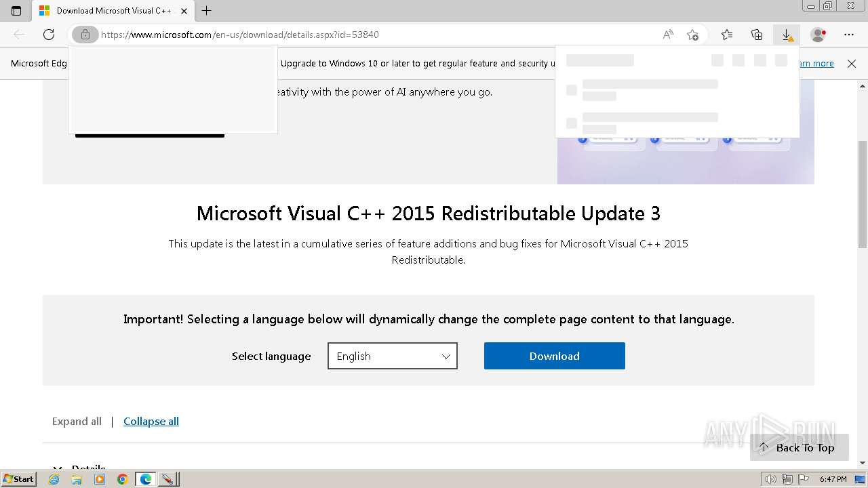The width and height of the screenshot is (868, 488).
Task: Click the 6:47 PM system clock
Action: click(833, 479)
